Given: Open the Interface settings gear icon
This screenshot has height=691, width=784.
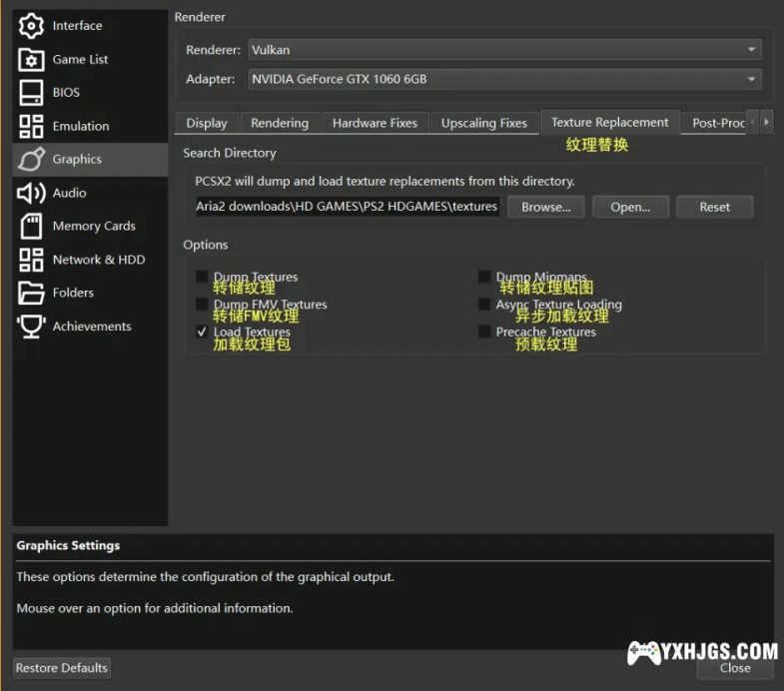Looking at the screenshot, I should [x=31, y=26].
